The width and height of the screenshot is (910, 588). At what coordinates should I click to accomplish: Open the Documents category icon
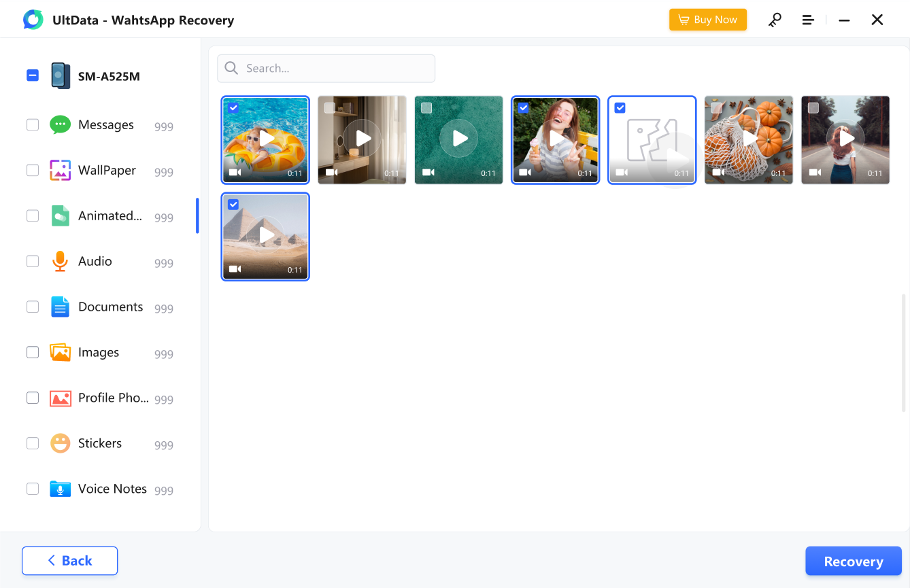60,307
